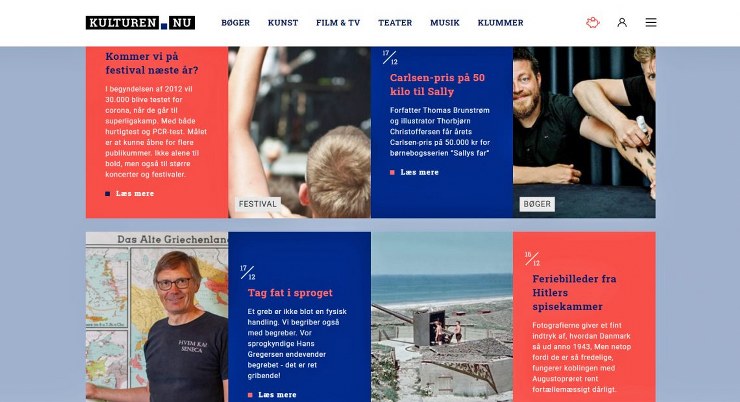Open headline Kommer vi på festival næste år?
Screen dimensions: 740x402
tap(152, 63)
